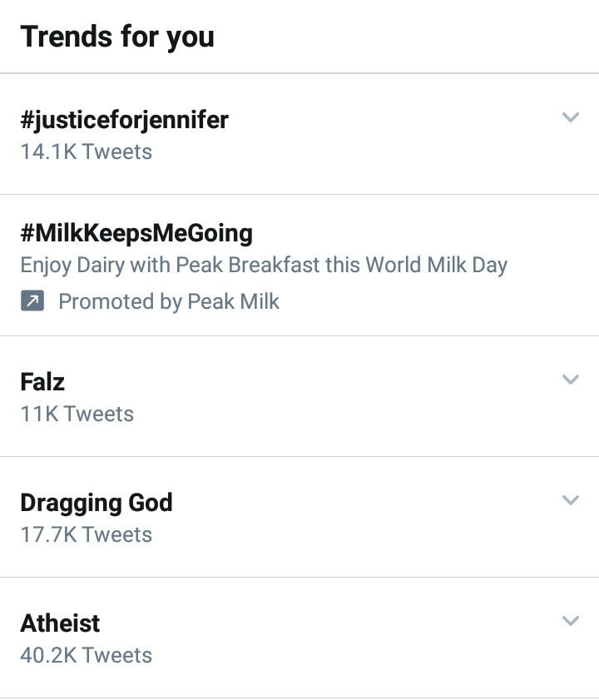Show more options for Atheist trend
This screenshot has height=700, width=599.
pos(570,621)
